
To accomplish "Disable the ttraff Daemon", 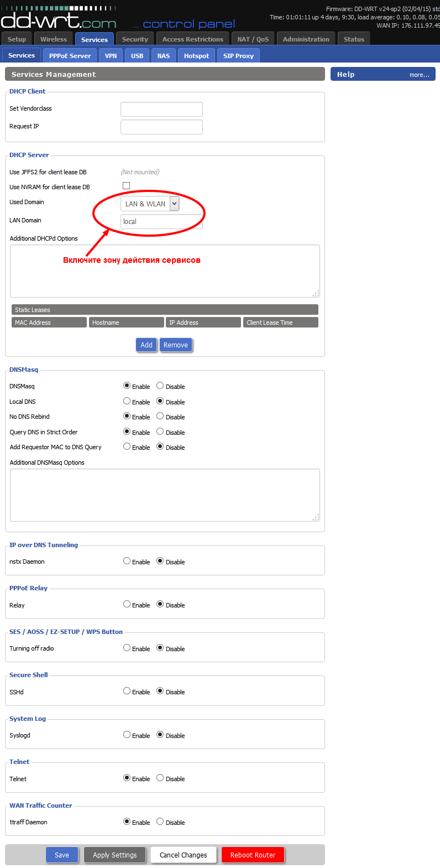I will click(x=160, y=822).
